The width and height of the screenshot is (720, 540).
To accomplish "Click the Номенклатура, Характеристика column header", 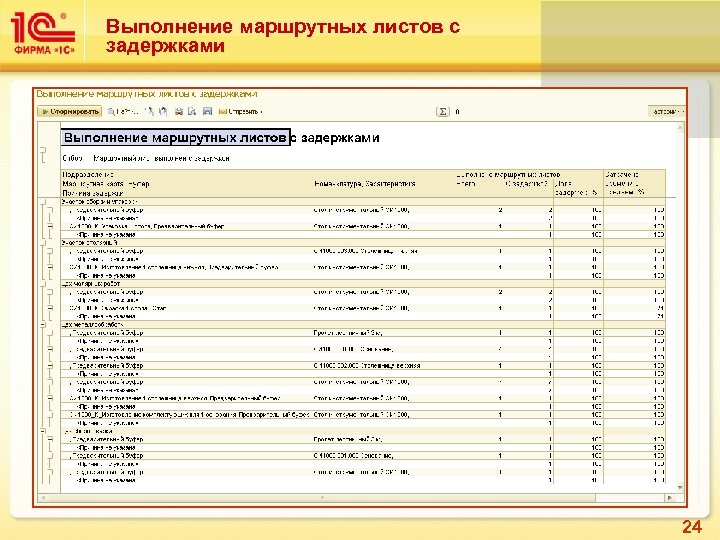I will point(365,184).
